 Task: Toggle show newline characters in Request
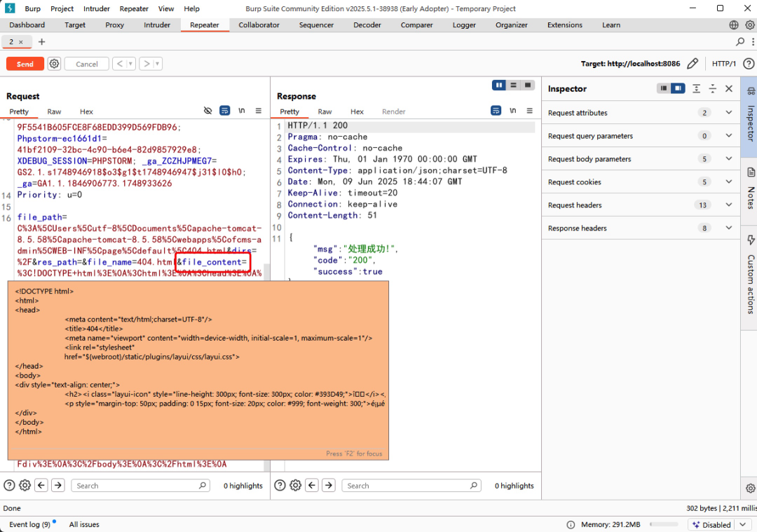(x=241, y=111)
